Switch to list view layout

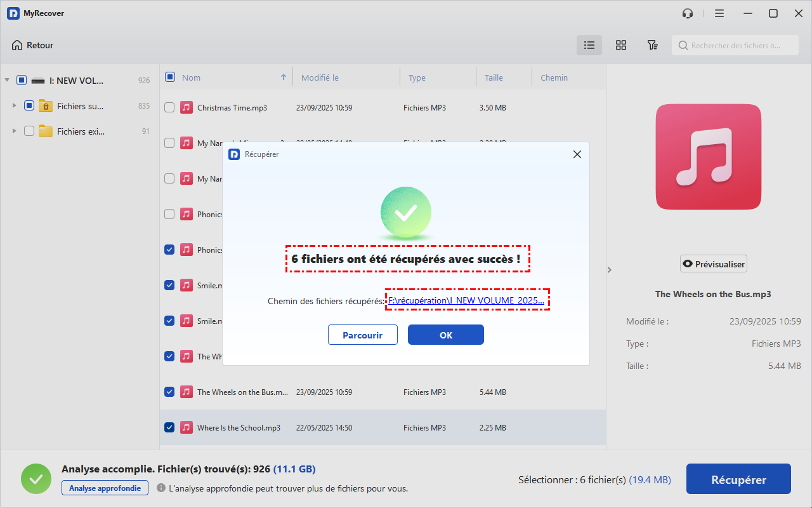coord(589,45)
